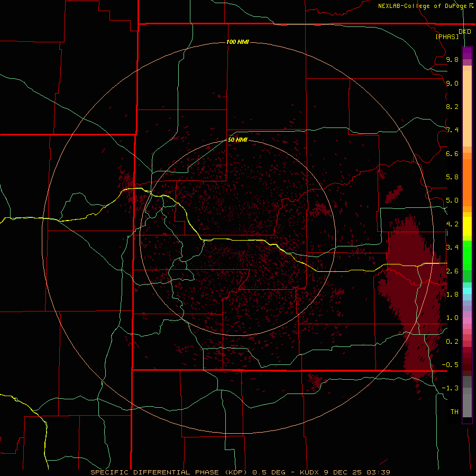This screenshot has width=476, height=476.
Task: Click the 50 NMI range ring label
Action: pos(237,140)
